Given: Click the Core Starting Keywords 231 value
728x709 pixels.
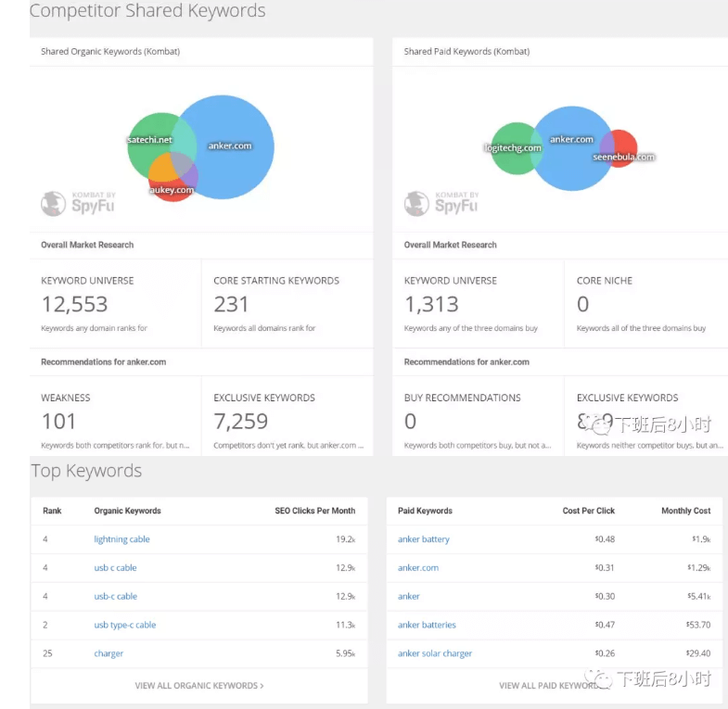Looking at the screenshot, I should (231, 304).
